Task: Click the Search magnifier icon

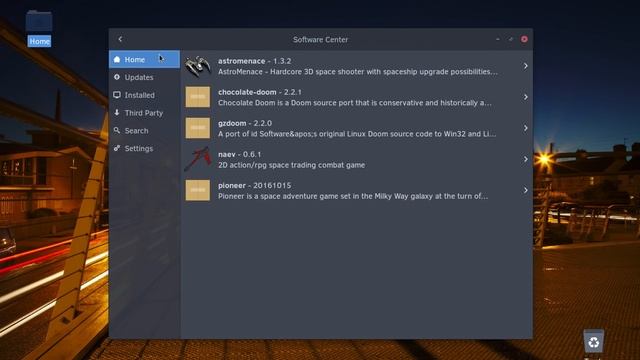Action: 117,130
